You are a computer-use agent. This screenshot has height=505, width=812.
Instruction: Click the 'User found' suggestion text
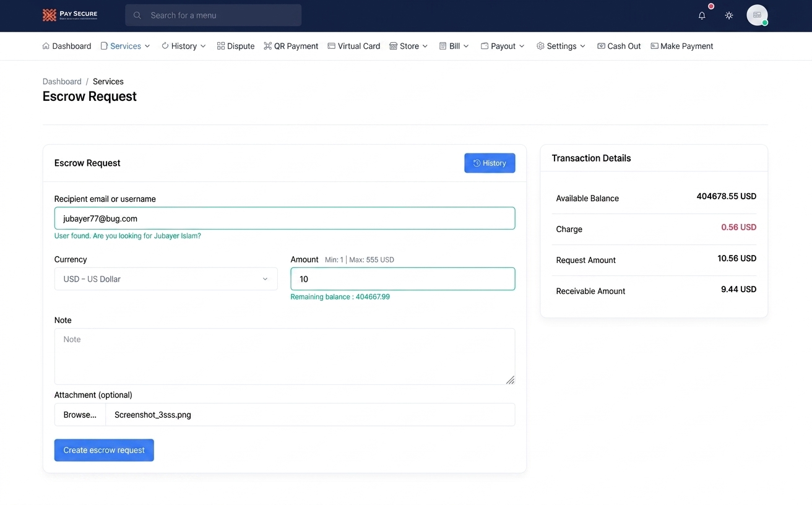tap(127, 236)
